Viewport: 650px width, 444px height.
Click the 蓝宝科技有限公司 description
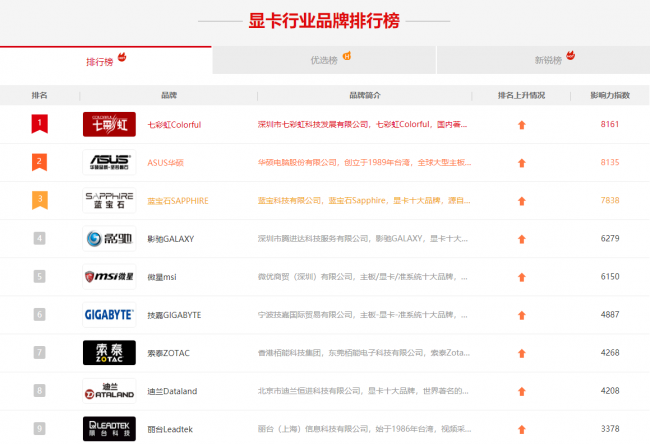[x=364, y=201]
